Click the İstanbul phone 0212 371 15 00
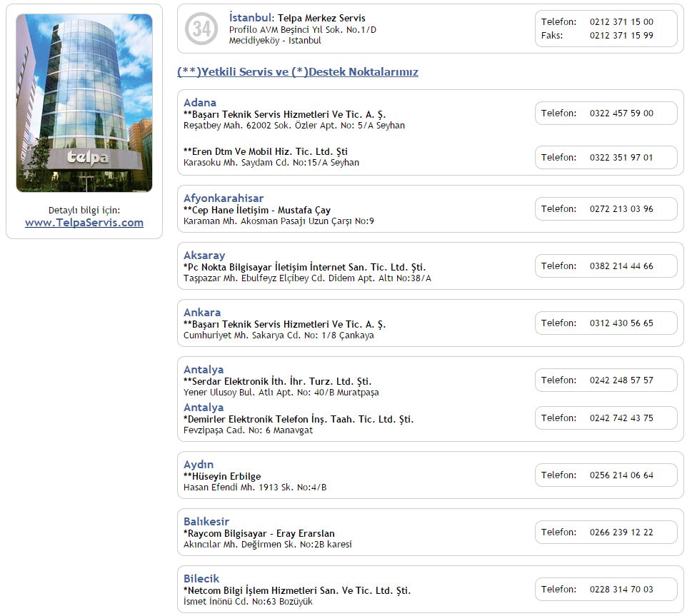The height and width of the screenshot is (616, 687). pos(621,21)
